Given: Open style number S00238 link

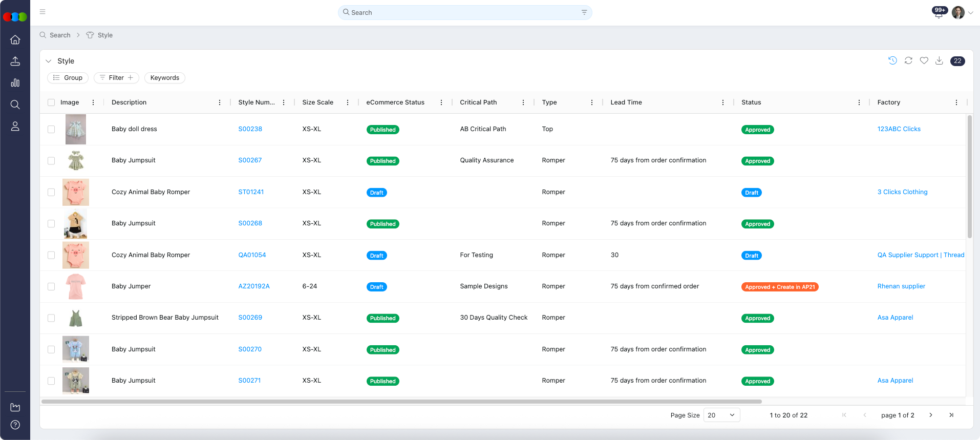Looking at the screenshot, I should click(250, 129).
